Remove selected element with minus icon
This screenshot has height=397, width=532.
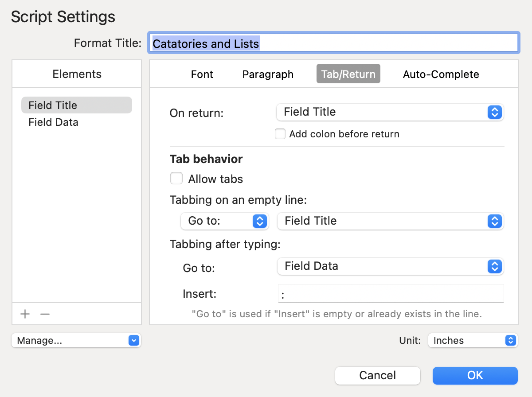45,314
